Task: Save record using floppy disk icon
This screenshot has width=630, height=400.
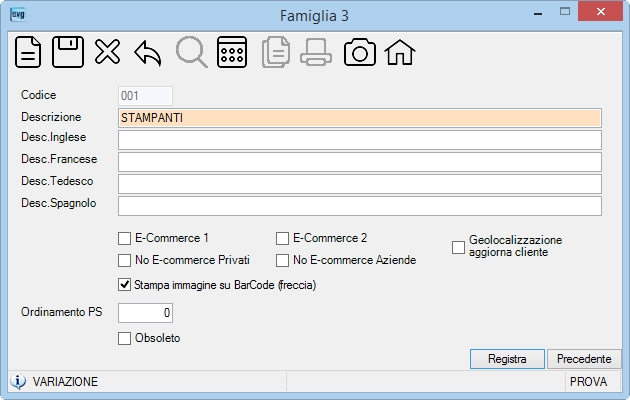Action: coord(68,52)
